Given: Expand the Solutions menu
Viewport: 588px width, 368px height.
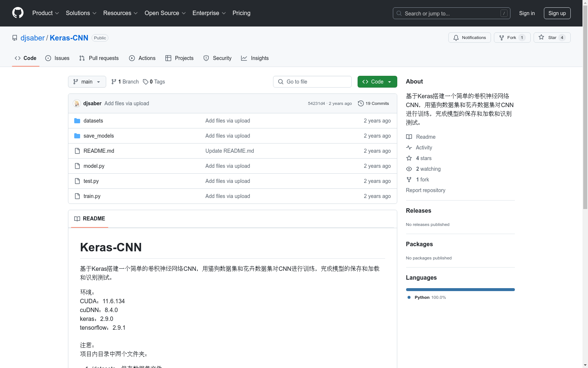Looking at the screenshot, I should pos(81,13).
